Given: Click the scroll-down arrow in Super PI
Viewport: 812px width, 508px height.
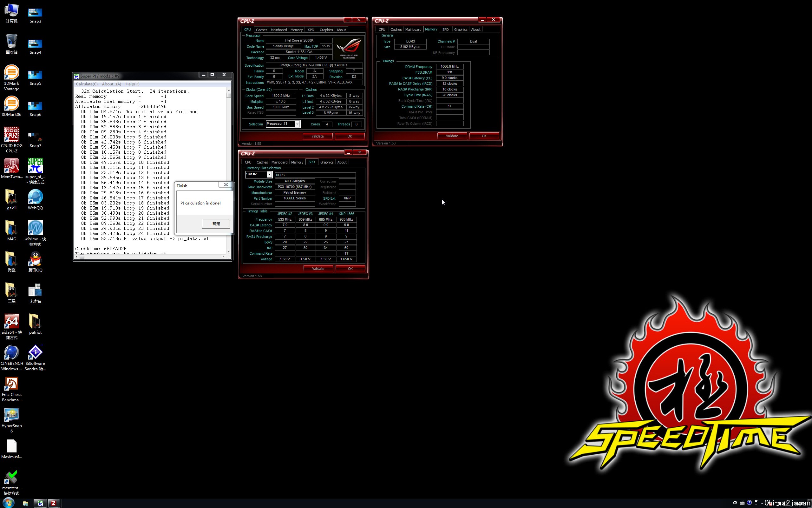Looking at the screenshot, I should point(228,251).
